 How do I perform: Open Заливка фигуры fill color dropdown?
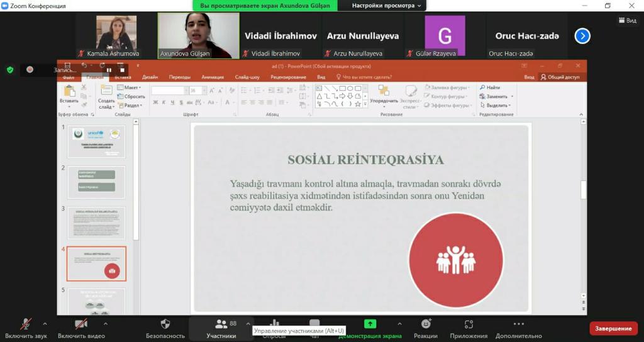[x=447, y=87]
